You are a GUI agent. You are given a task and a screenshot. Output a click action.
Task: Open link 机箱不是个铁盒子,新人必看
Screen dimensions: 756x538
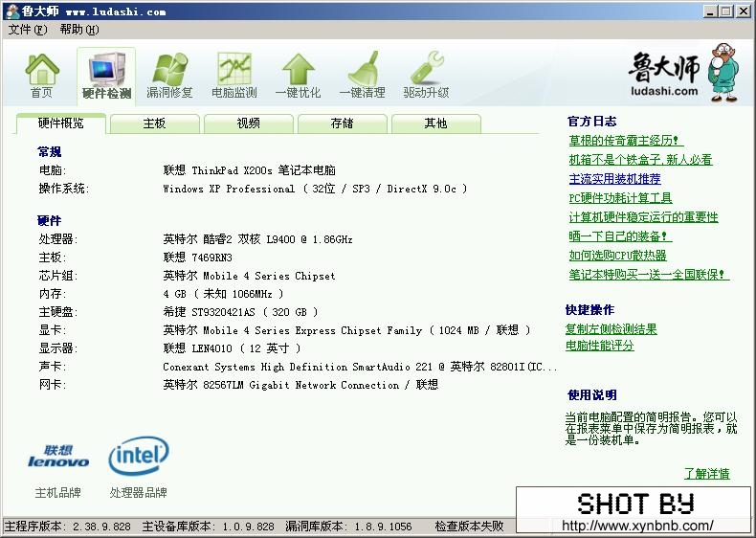tap(640, 160)
